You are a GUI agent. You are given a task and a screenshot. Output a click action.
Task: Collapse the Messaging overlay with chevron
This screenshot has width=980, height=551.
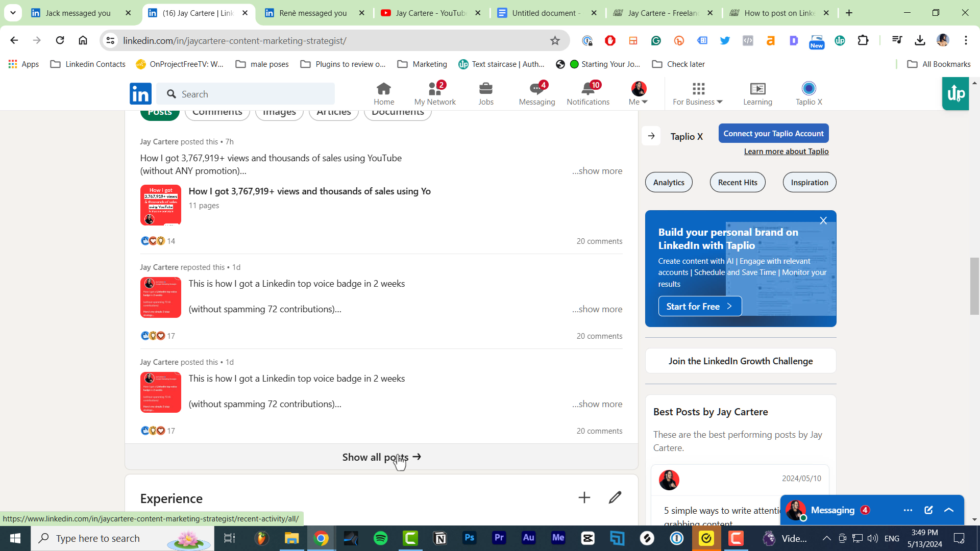pyautogui.click(x=948, y=510)
